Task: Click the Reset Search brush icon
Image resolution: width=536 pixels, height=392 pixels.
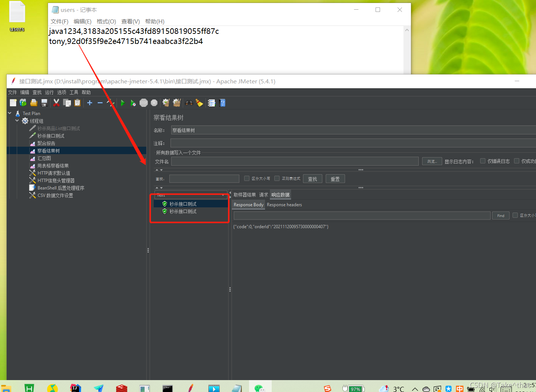Action: (x=200, y=103)
